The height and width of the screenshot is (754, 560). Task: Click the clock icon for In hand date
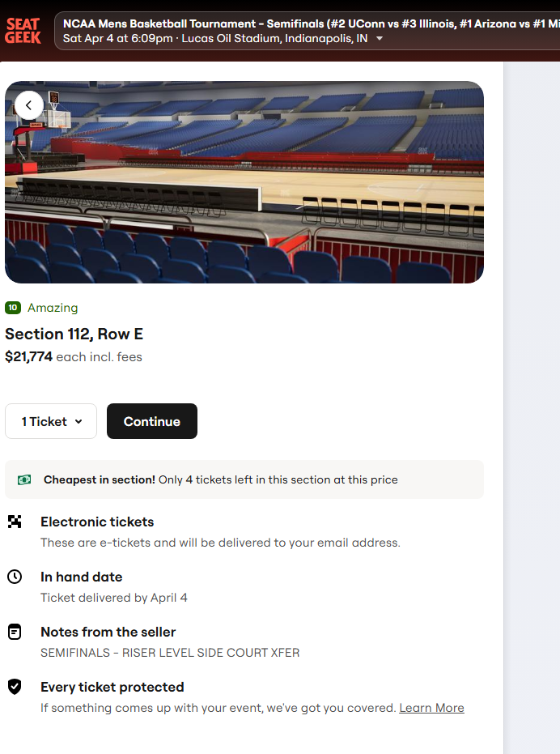[x=15, y=577]
